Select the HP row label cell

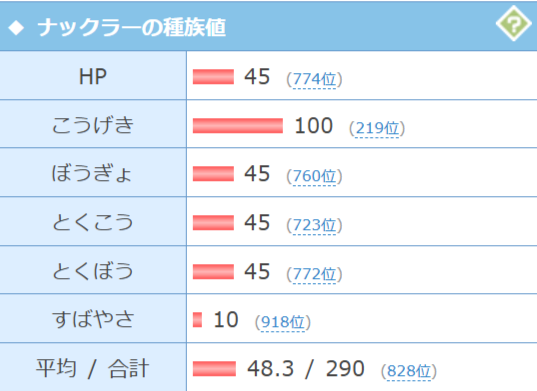click(x=93, y=76)
